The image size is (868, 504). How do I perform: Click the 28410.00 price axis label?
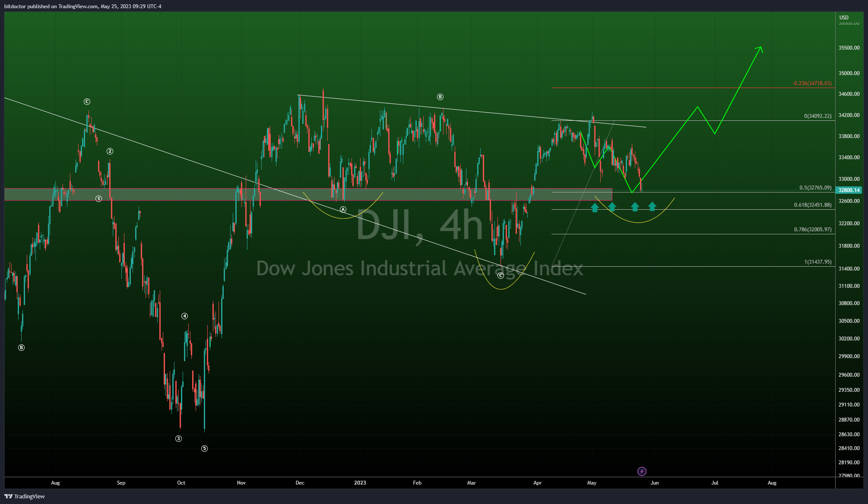coord(849,448)
